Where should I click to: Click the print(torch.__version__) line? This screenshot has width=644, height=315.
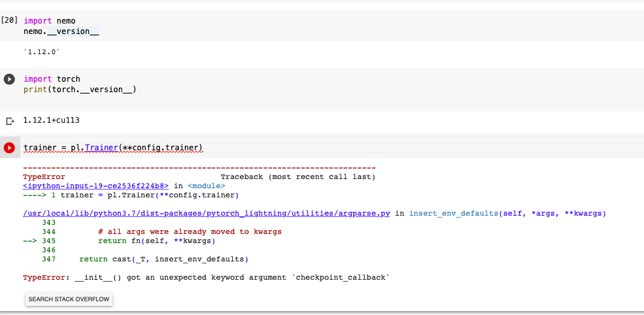pyautogui.click(x=80, y=89)
